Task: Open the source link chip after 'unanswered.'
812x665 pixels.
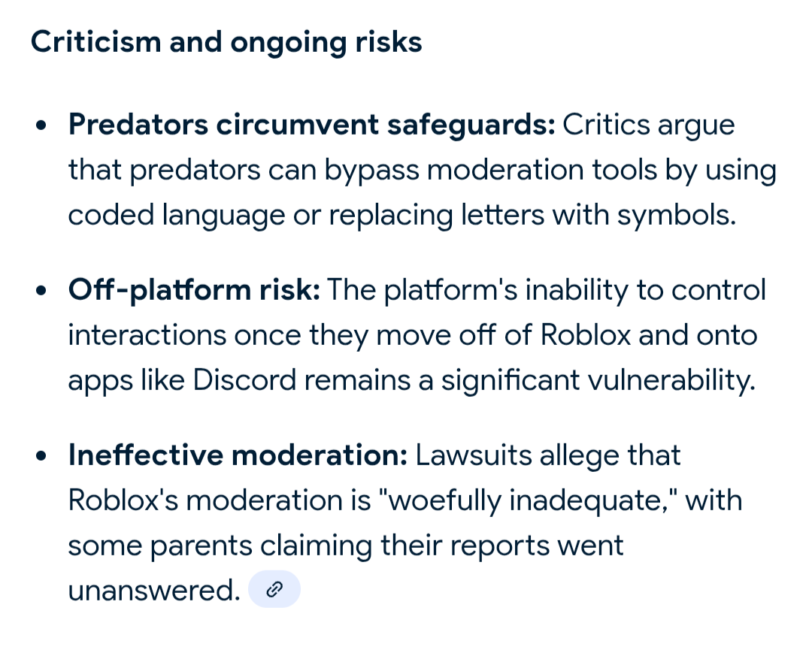Action: pyautogui.click(x=274, y=589)
